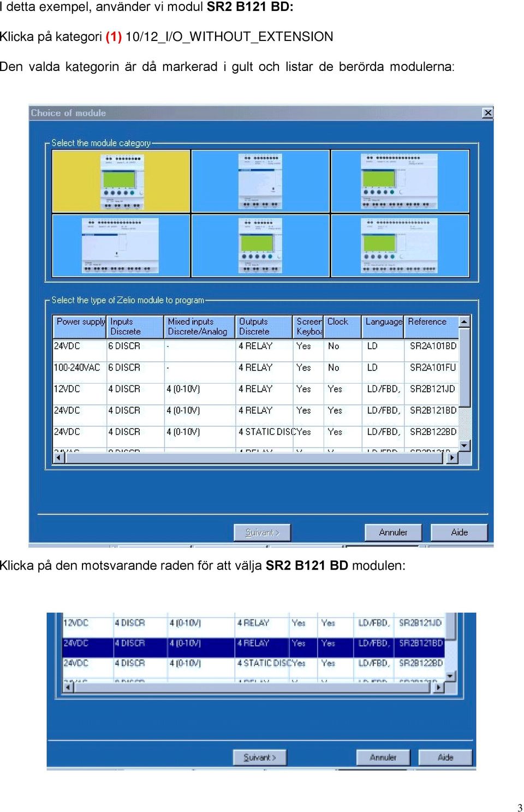Pick the bottom-right module category thumbnail
This screenshot has width=524, height=812.
400,246
